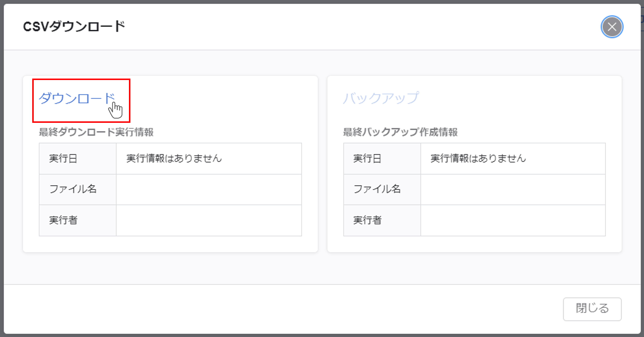
Task: Select the 実行者 label in the backup table
Action: [x=367, y=220]
